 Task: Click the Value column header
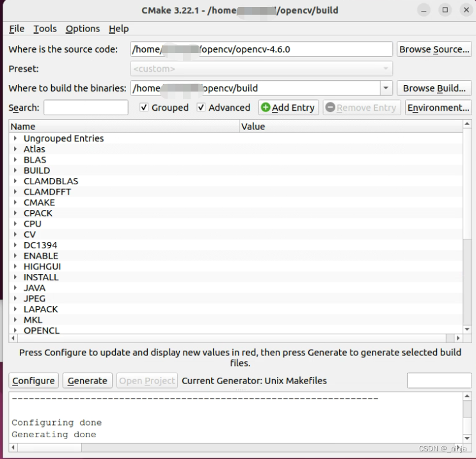(351, 126)
